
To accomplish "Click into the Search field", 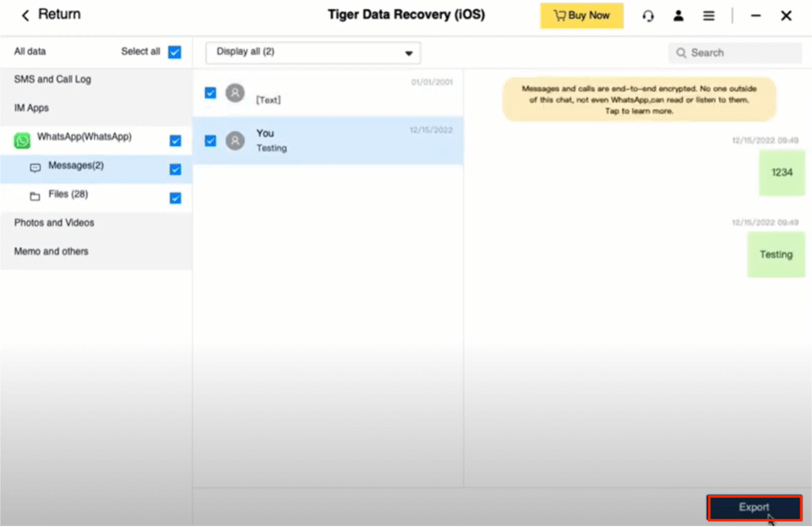I will pyautogui.click(x=743, y=52).
